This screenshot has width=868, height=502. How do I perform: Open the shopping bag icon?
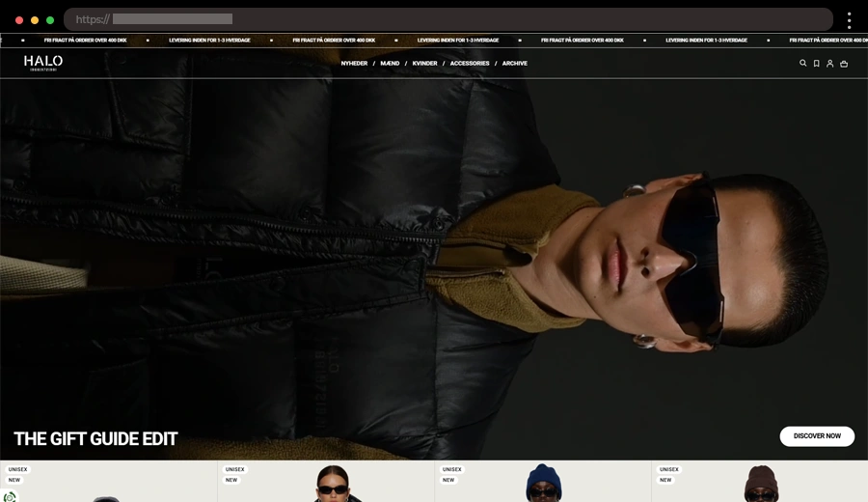(844, 64)
